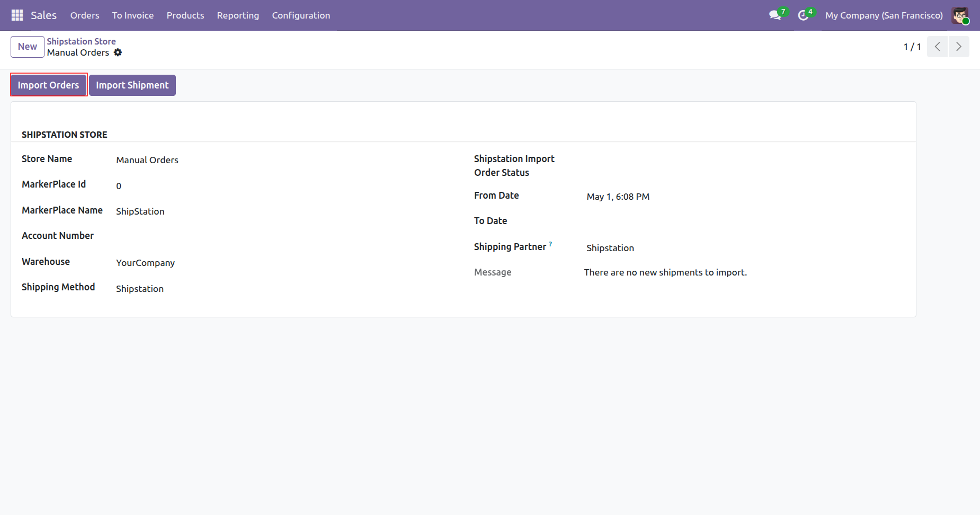Go back via Shipstation Store breadcrumb
The height and width of the screenshot is (515, 980).
(81, 41)
